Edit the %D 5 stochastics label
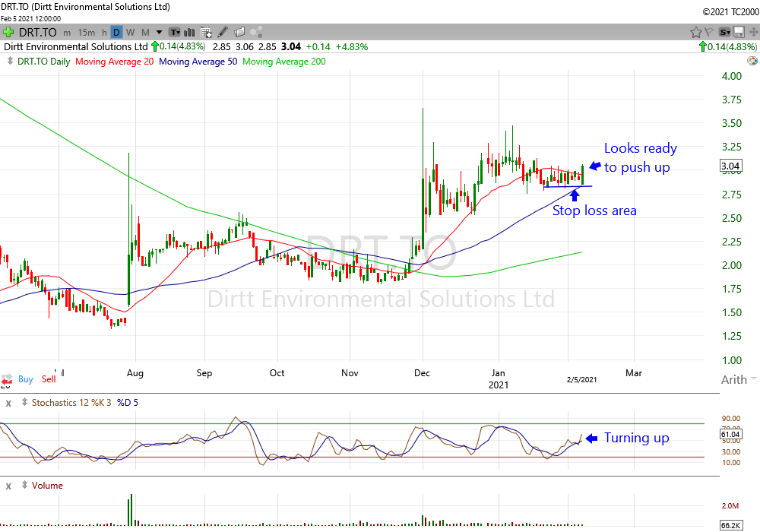 [128, 403]
